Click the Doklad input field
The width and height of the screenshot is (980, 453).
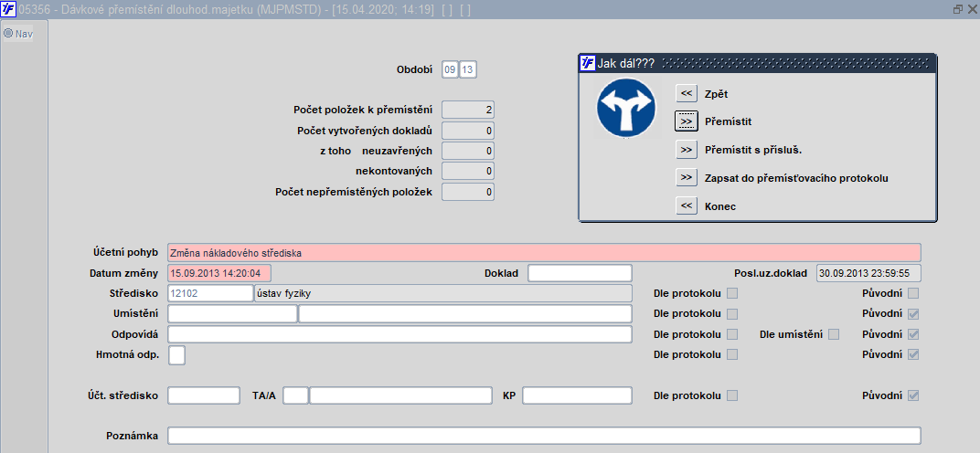click(580, 273)
